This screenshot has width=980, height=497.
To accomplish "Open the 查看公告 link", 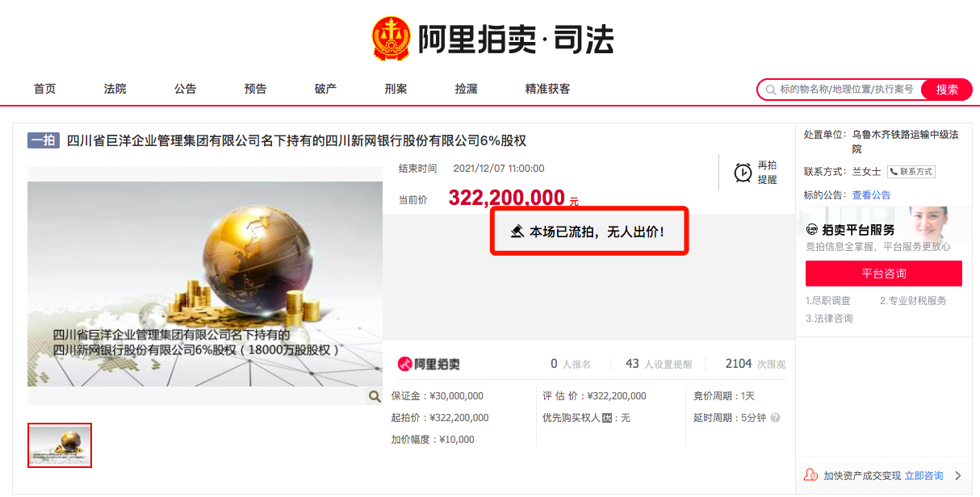I will click(872, 195).
